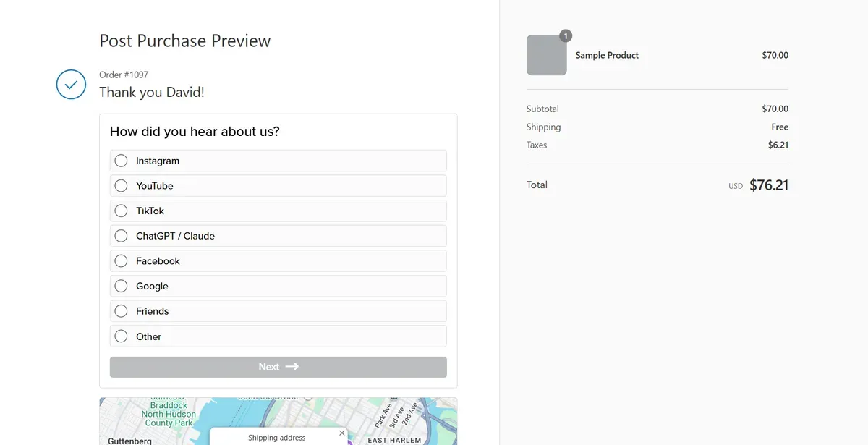This screenshot has height=445, width=868.
Task: Click the Sample Product name
Action: click(607, 55)
